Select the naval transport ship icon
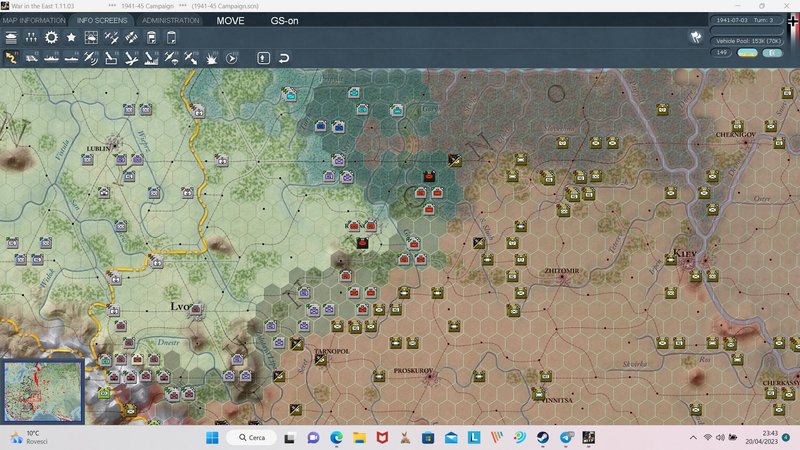The image size is (800, 450). coord(51,58)
